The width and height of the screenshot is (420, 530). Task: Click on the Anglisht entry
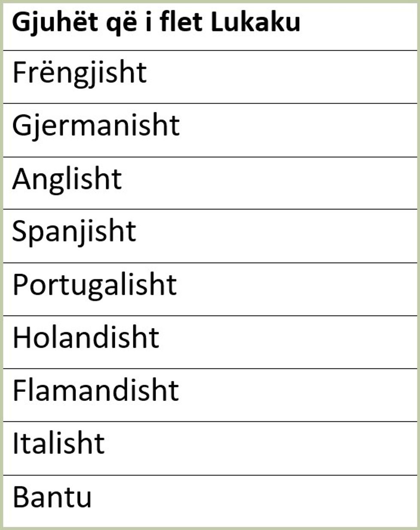pyautogui.click(x=67, y=179)
